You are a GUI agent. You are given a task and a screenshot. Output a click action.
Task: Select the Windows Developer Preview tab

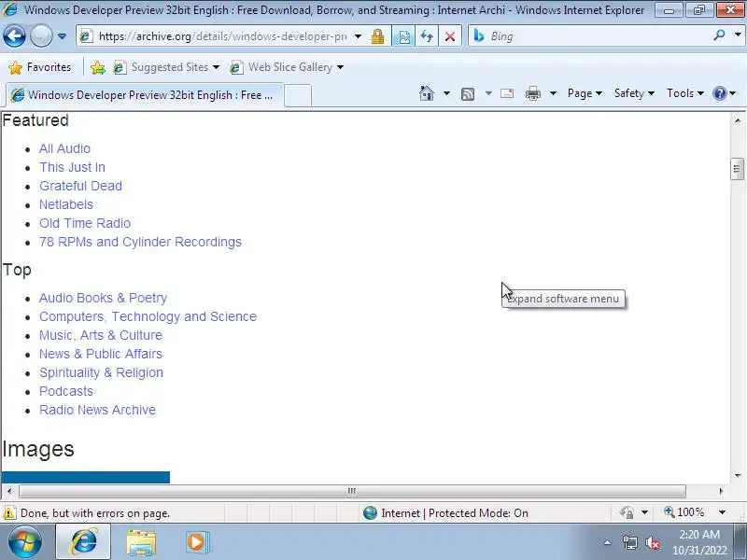click(145, 95)
